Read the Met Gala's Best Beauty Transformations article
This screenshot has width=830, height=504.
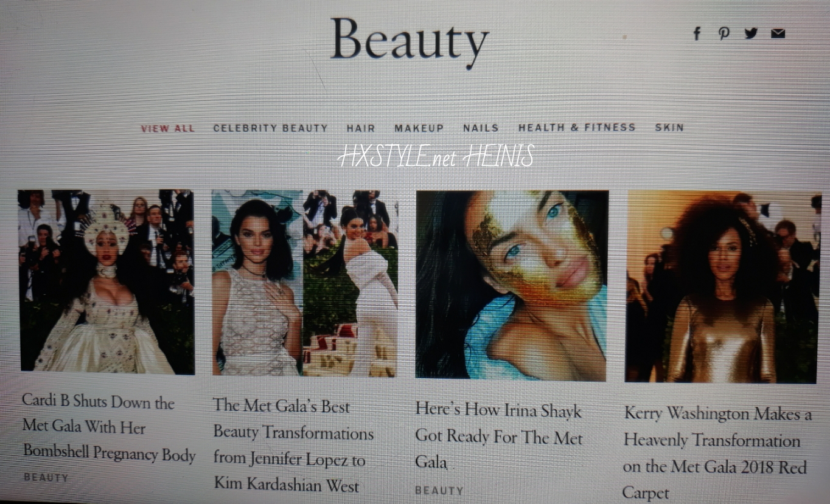[293, 446]
